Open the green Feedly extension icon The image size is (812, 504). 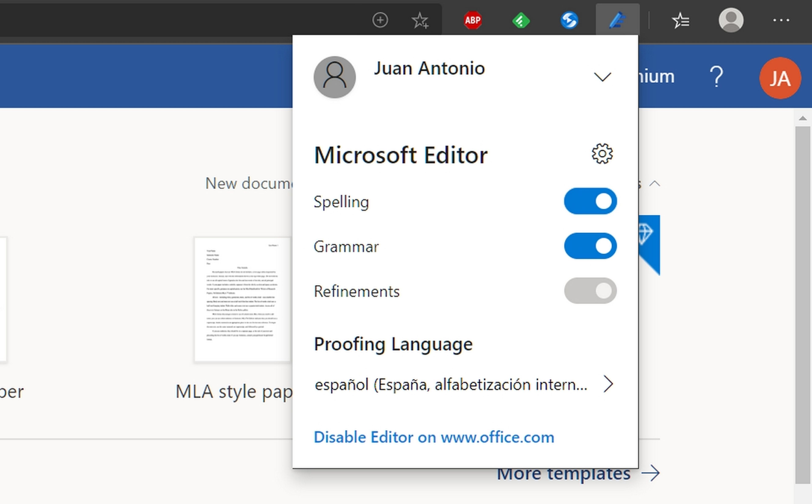pos(521,20)
